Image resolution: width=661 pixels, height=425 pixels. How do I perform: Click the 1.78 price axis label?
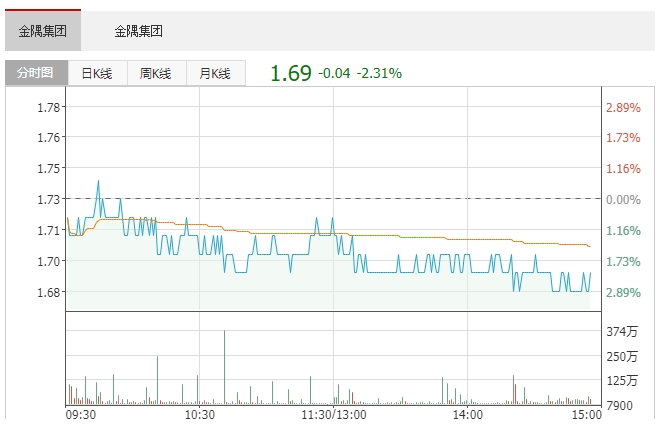pos(49,107)
